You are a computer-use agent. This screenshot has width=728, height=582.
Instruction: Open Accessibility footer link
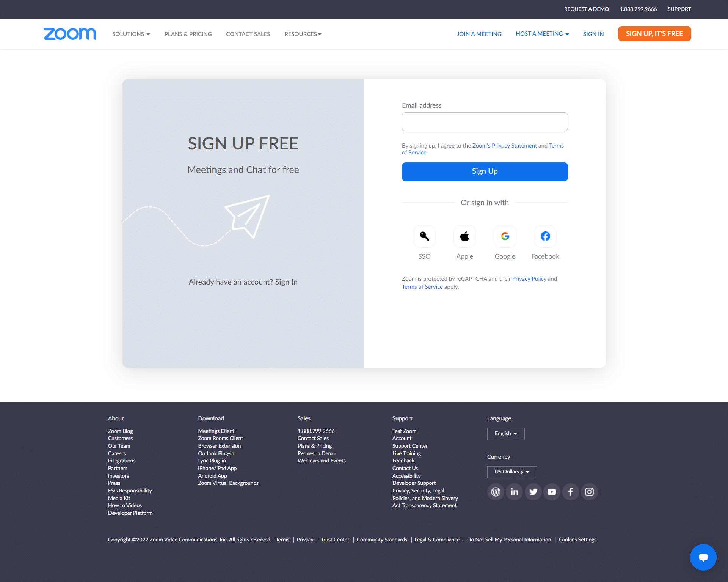point(406,476)
